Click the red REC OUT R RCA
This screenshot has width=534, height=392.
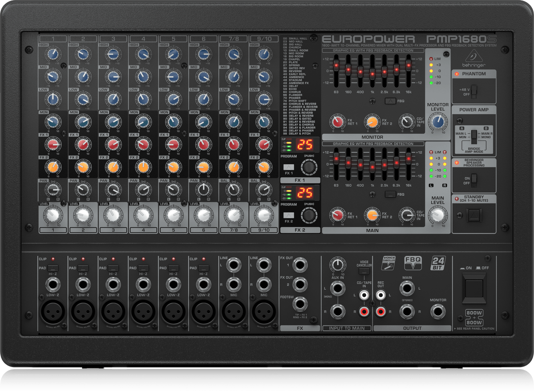point(380,312)
